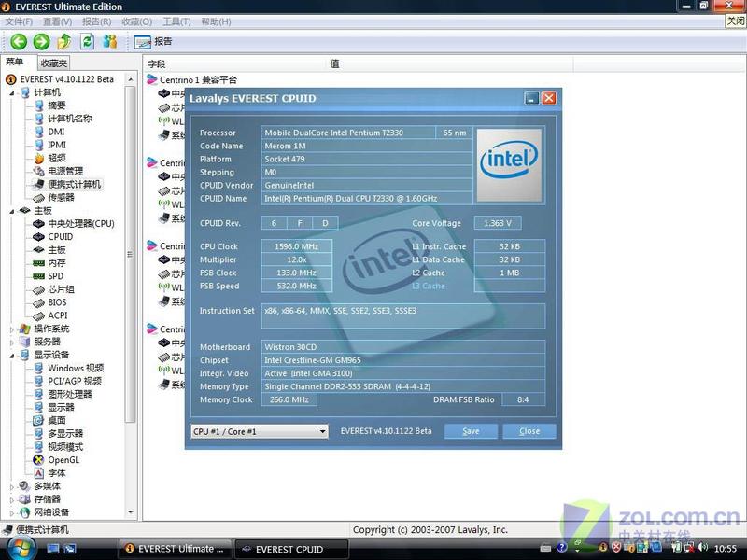Screen dimensions: 747x560
Task: Collapse the 计算机 tree node
Action: 12,92
